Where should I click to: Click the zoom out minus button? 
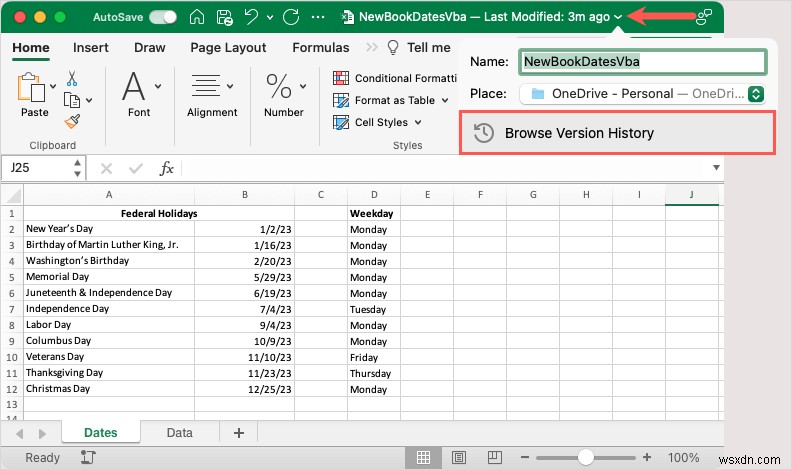click(525, 458)
